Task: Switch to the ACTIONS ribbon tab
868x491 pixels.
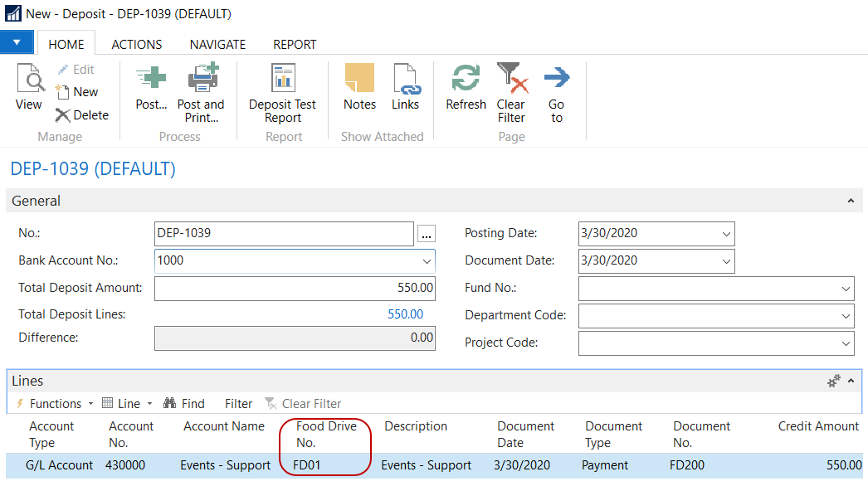Action: click(137, 45)
